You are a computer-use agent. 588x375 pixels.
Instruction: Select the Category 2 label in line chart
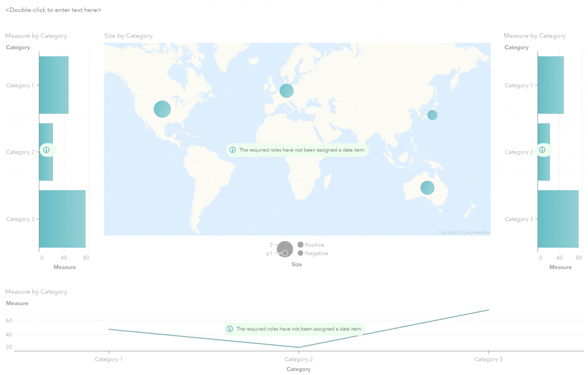(299, 359)
